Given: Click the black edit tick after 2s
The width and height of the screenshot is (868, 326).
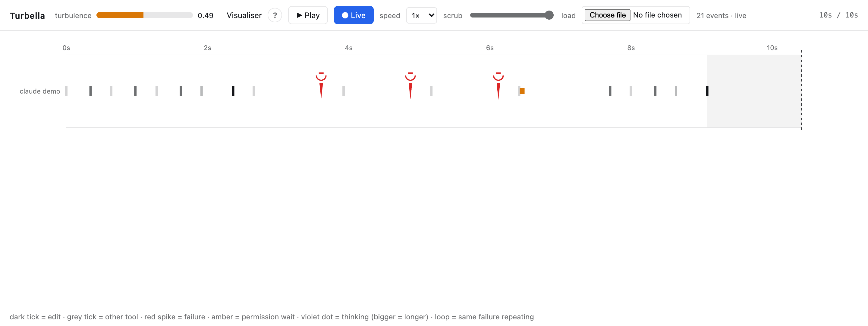Looking at the screenshot, I should coord(233,91).
